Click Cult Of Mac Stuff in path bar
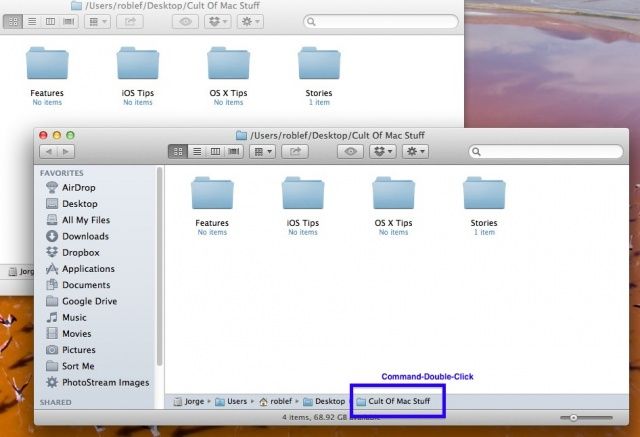This screenshot has height=437, width=640. (397, 401)
